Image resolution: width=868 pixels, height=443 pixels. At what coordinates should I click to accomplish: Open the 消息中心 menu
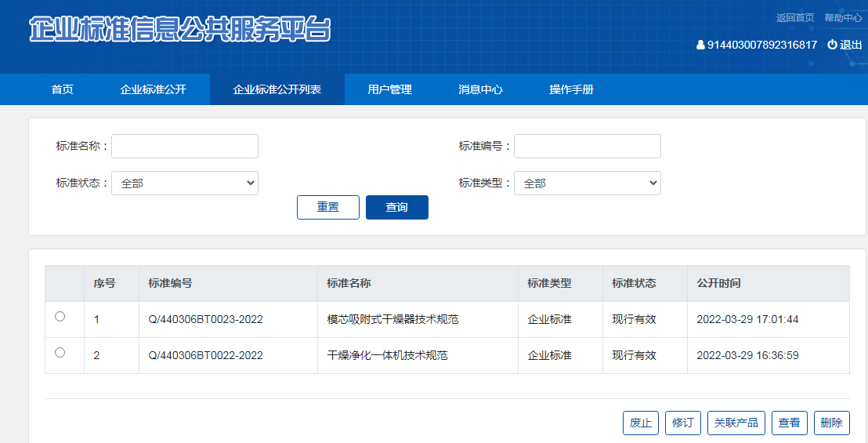click(x=481, y=89)
